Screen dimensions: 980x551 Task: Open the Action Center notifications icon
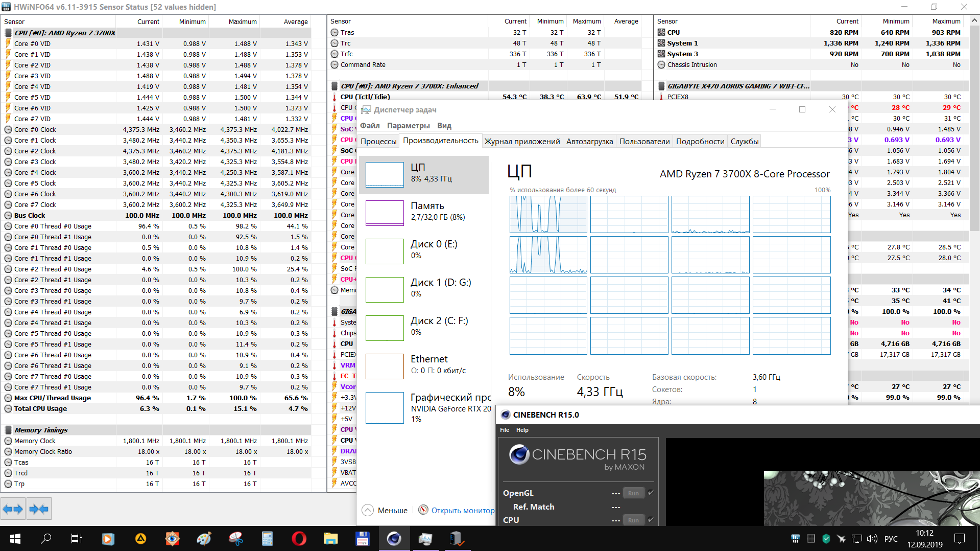click(x=960, y=538)
